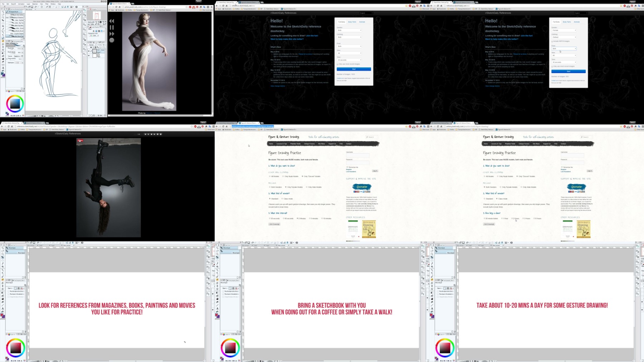Click Start in the Gender 'Both' SketchDaily form
This screenshot has height=362, width=644.
(354, 69)
